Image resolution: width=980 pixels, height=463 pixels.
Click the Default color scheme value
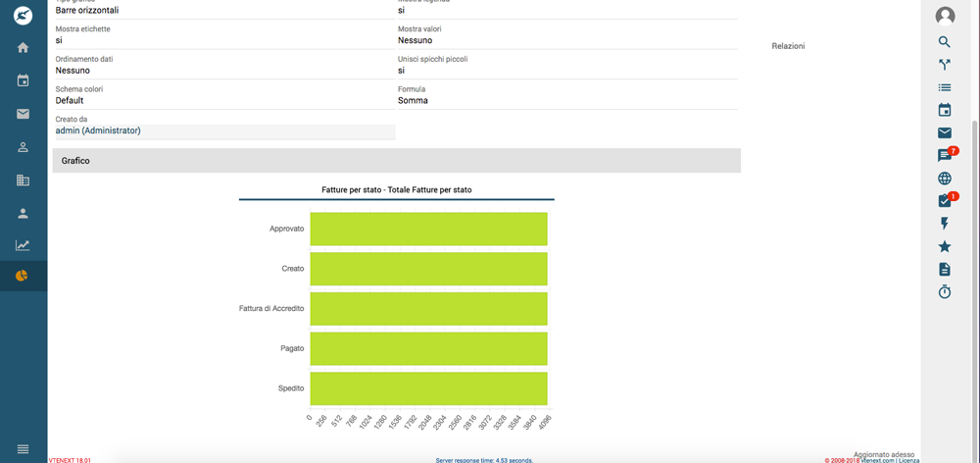70,100
